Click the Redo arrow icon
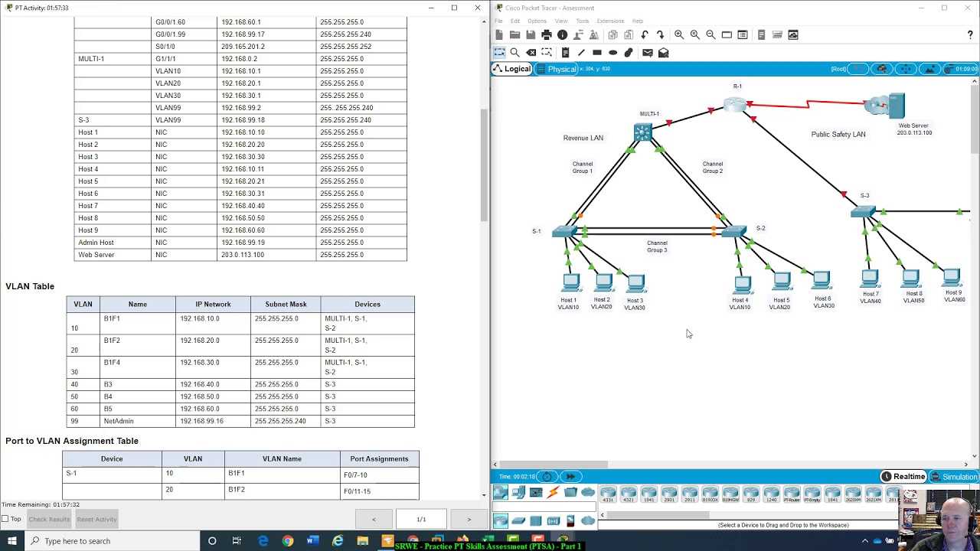The height and width of the screenshot is (551, 980). pos(660,34)
